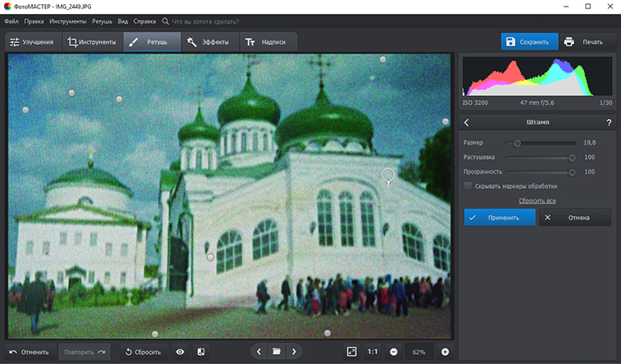This screenshot has width=621, height=364.
Task: Open help for the Штамп tool
Action: [609, 122]
